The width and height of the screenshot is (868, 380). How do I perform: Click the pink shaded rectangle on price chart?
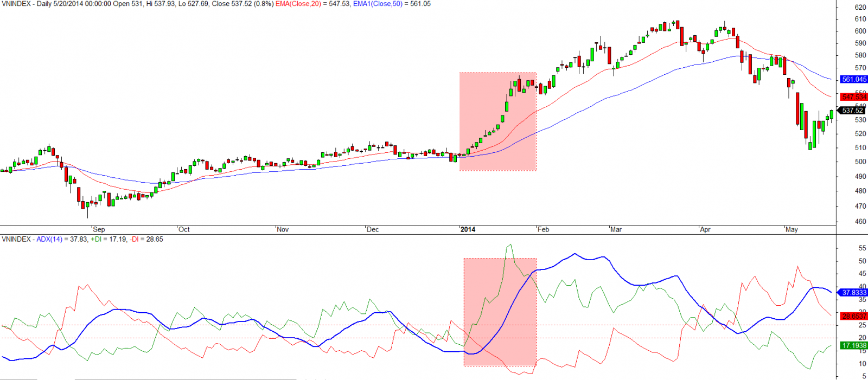click(x=497, y=121)
